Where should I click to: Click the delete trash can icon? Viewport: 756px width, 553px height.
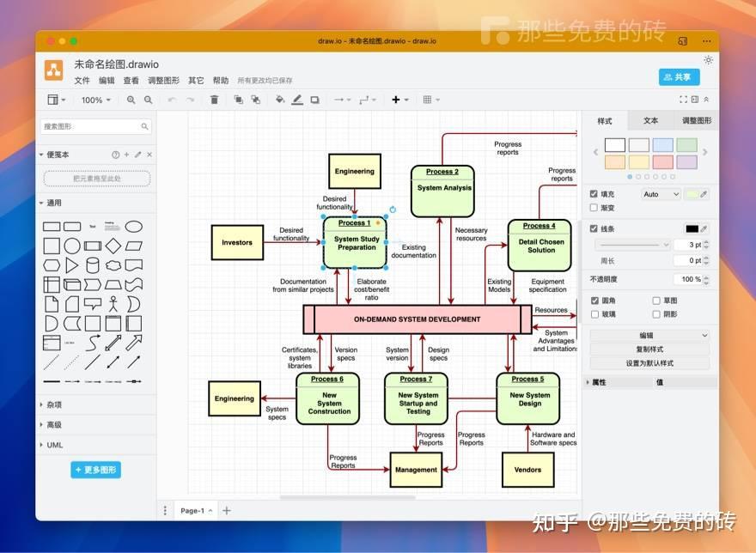click(214, 100)
